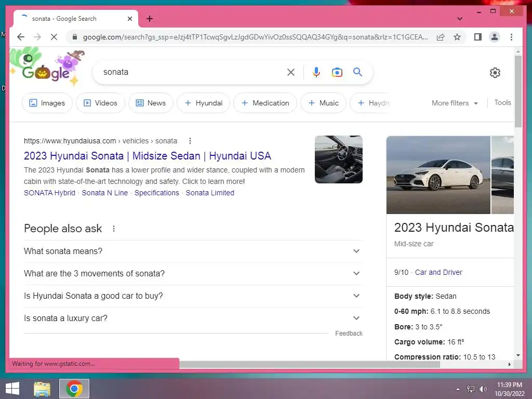
Task: Open More filters dropdown
Action: click(455, 103)
